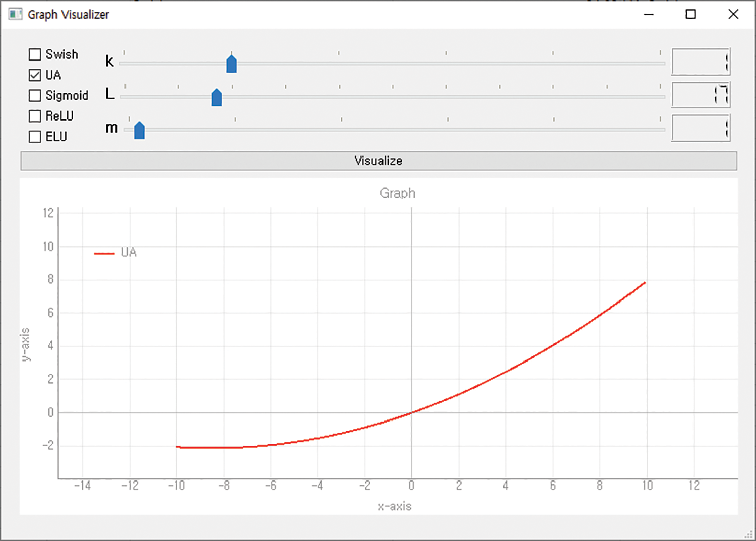Click the Graph Visualizer title bar icon
This screenshot has width=756, height=541.
pos(16,14)
